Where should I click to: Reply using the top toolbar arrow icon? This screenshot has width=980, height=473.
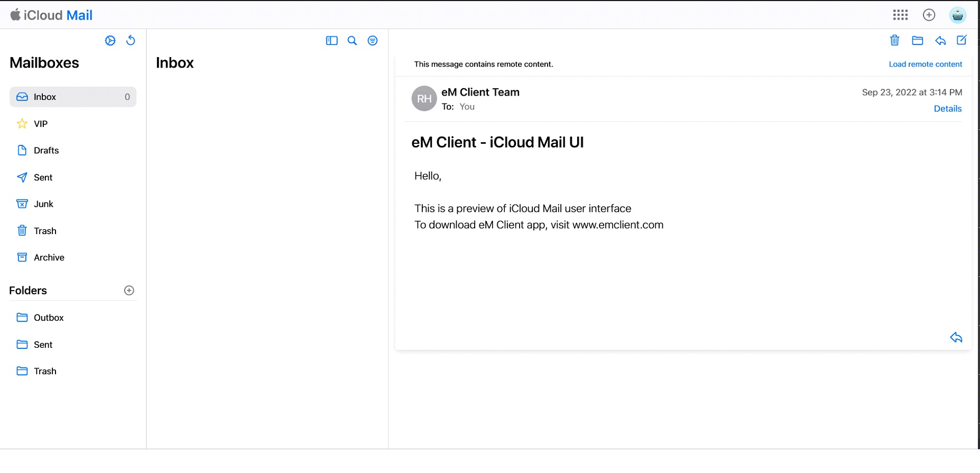click(940, 41)
